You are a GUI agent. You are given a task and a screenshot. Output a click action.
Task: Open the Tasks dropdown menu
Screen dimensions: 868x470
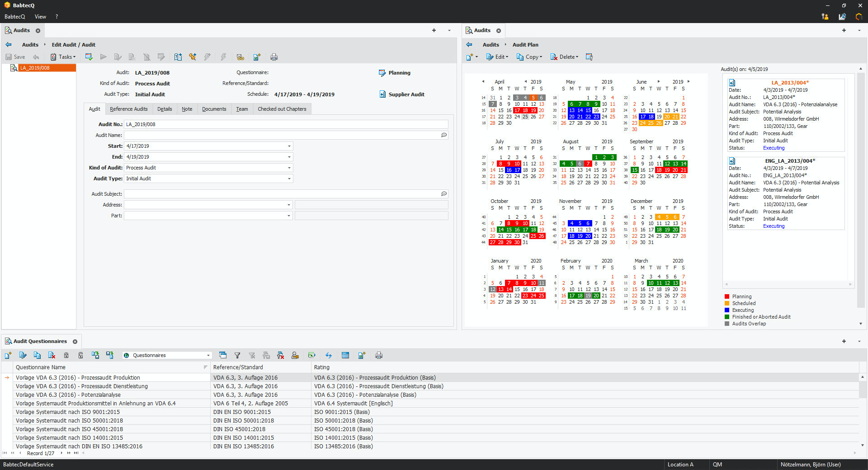click(x=63, y=57)
